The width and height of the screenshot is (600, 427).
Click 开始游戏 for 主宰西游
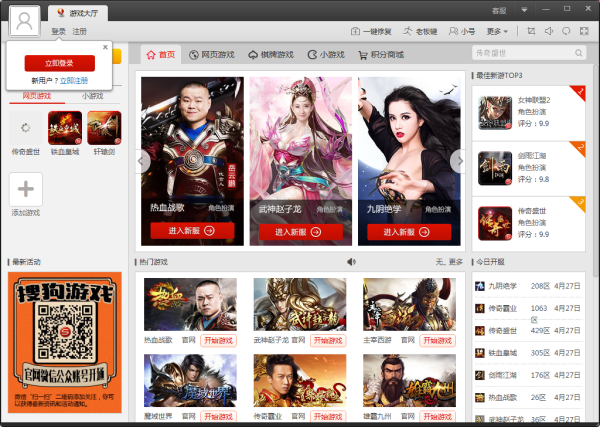point(438,341)
